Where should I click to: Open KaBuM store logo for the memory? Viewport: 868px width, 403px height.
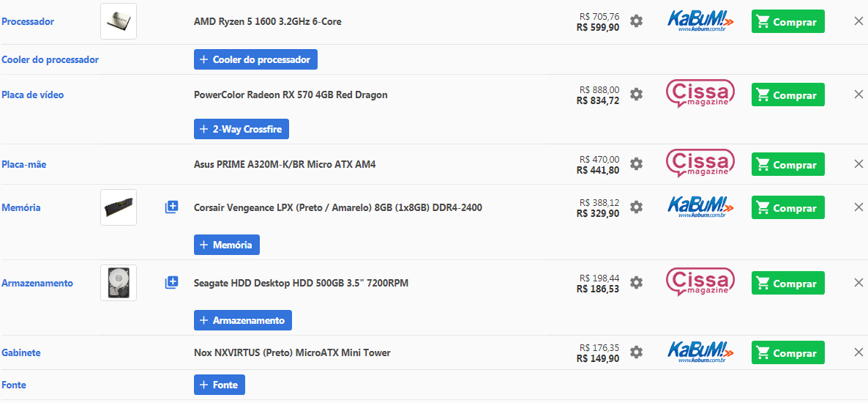700,207
